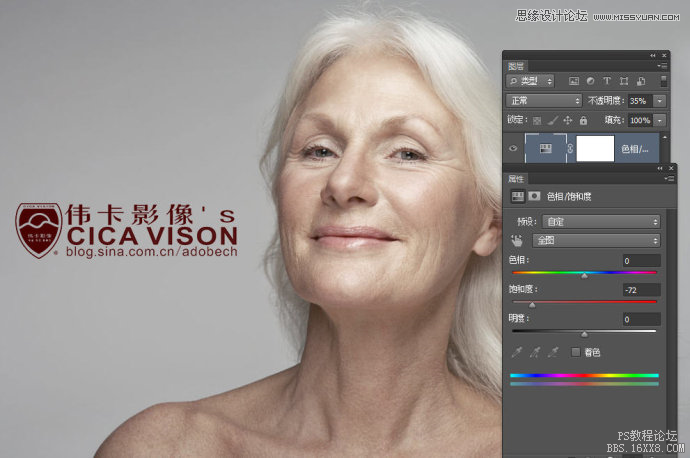This screenshot has height=458, width=690.
Task: Lock image pixels brush icon
Action: click(553, 120)
